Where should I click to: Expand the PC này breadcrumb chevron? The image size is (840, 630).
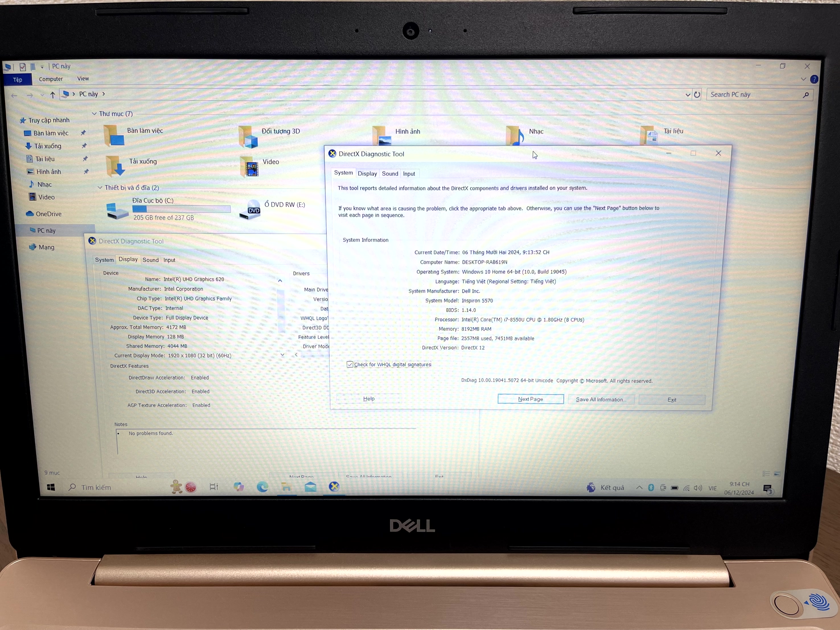coord(104,94)
